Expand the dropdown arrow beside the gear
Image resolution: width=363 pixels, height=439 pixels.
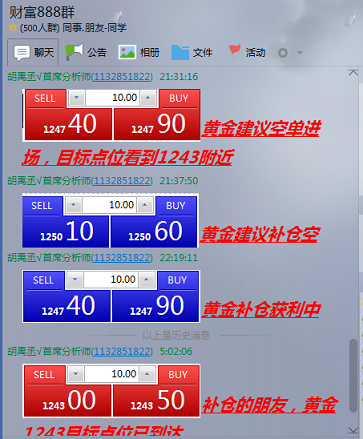coord(300,52)
